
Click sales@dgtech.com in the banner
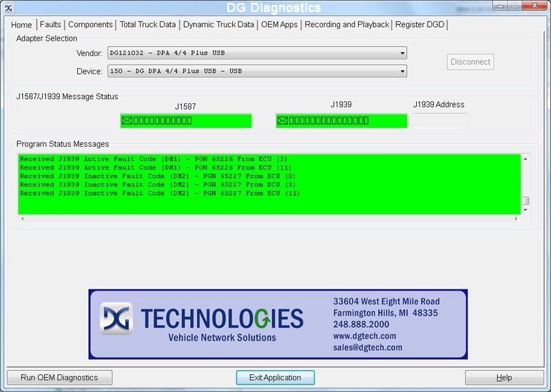(x=368, y=347)
